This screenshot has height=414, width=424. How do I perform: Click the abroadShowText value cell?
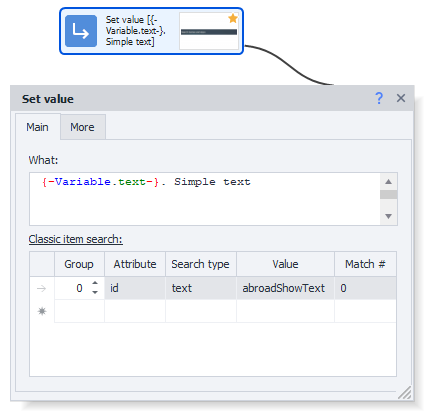285,288
